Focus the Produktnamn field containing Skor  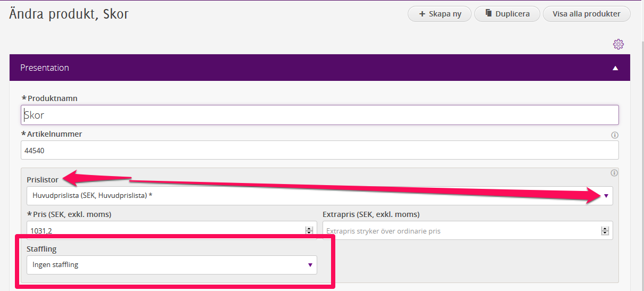point(319,115)
